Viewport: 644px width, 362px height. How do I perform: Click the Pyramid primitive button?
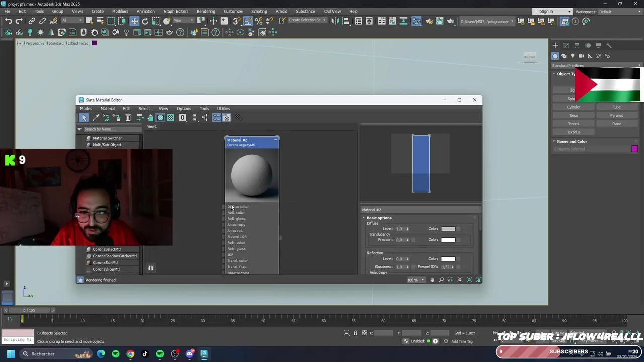tap(617, 116)
